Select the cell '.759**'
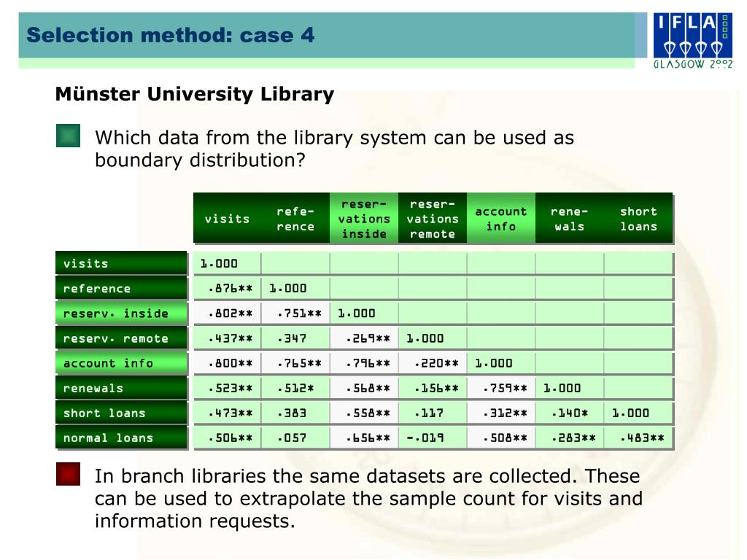Image resolution: width=747 pixels, height=560 pixels. tap(501, 388)
